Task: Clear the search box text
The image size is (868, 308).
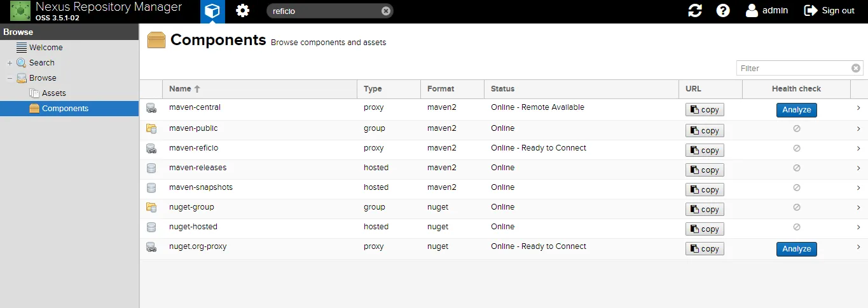Action: pos(385,11)
